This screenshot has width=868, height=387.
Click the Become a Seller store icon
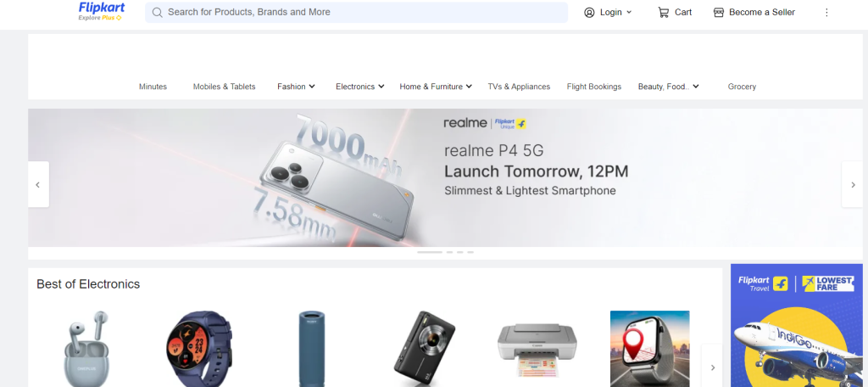click(x=719, y=12)
